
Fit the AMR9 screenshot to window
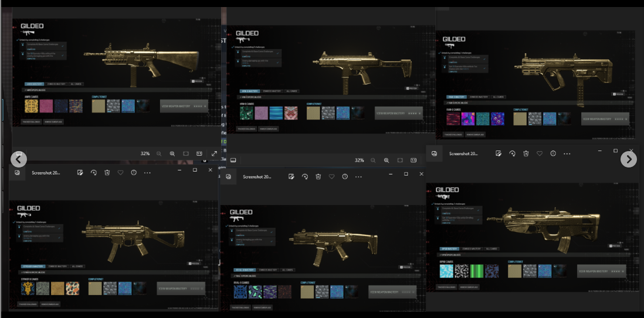pyautogui.click(x=186, y=153)
